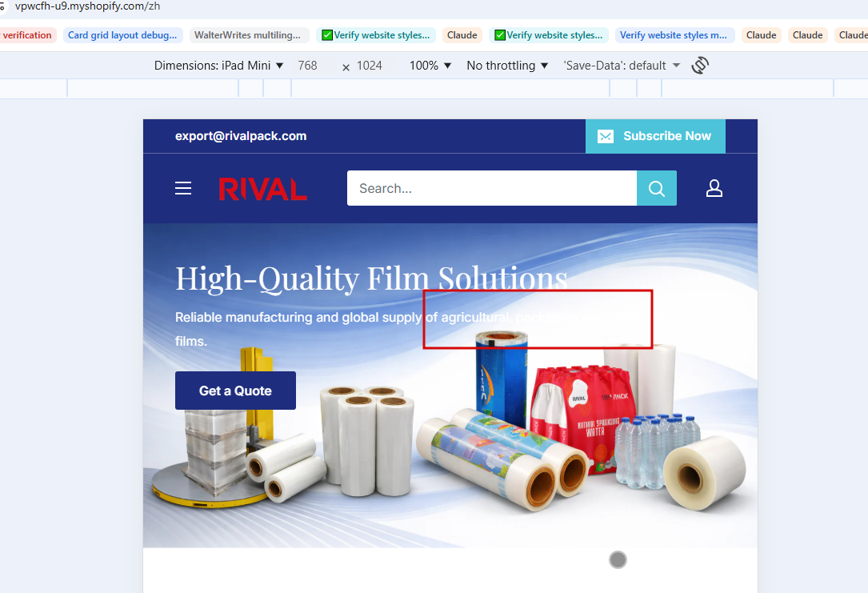Click the width field showing 768

point(308,66)
